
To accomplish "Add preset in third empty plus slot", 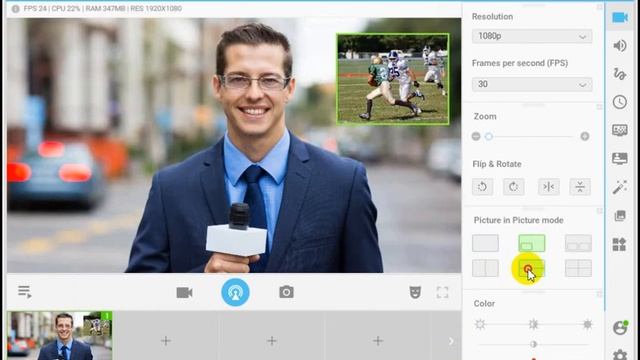I will (378, 341).
